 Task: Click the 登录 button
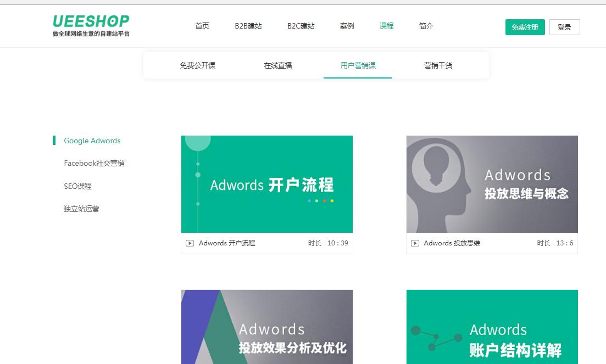[564, 26]
